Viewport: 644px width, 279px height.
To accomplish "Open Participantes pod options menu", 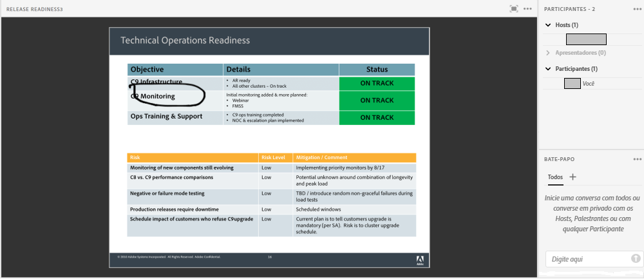I will (x=637, y=8).
